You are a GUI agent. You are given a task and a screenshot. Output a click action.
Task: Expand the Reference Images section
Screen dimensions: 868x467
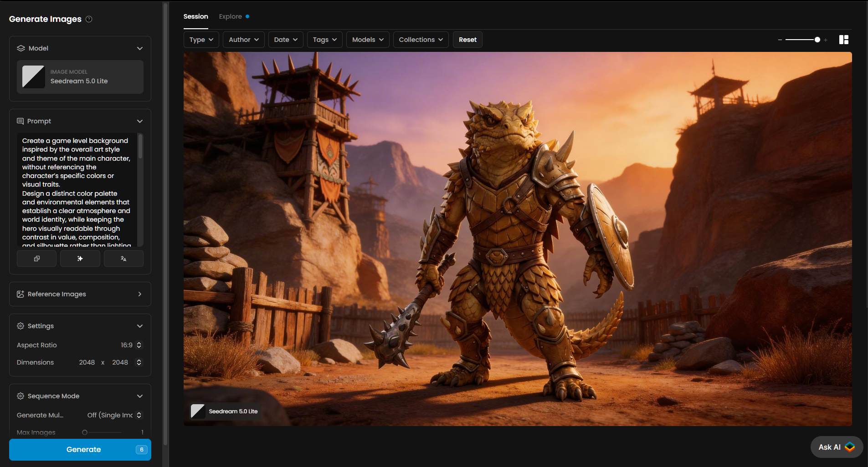click(80, 294)
